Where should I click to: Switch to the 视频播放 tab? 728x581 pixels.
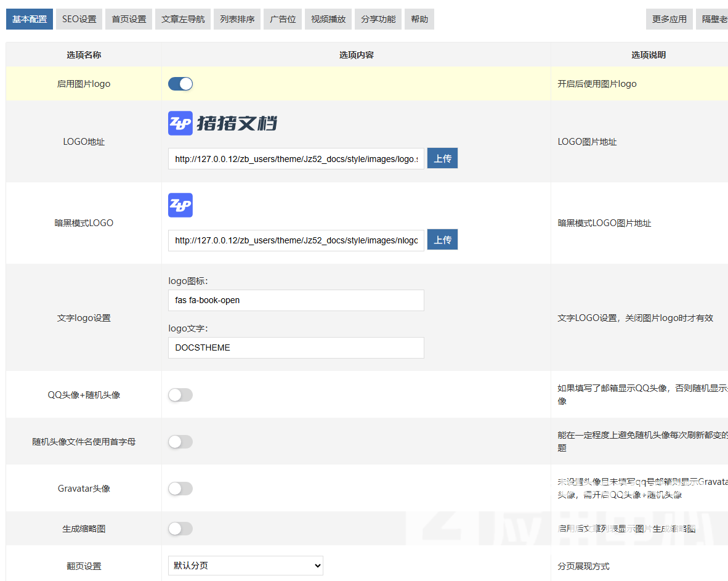(328, 19)
